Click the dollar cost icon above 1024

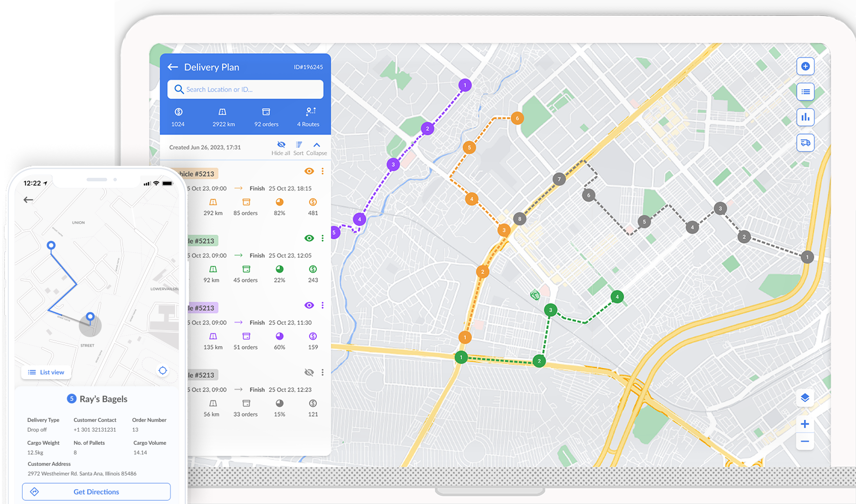(178, 112)
